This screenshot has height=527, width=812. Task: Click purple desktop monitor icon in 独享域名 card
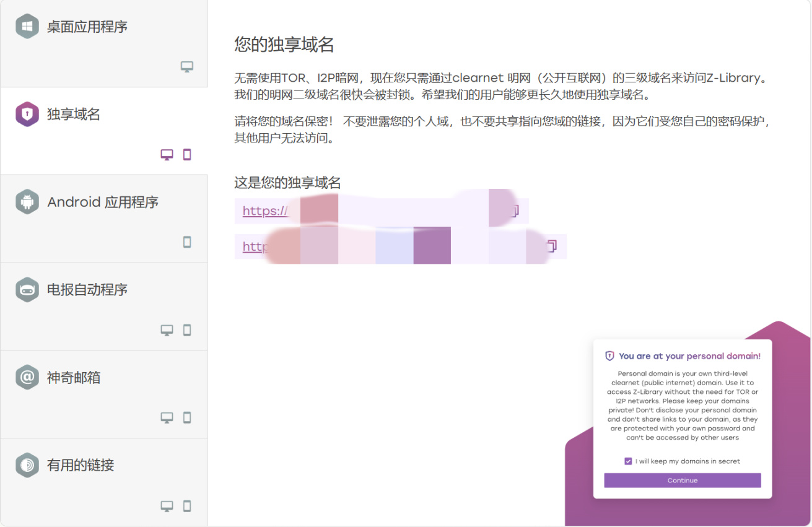click(x=167, y=155)
